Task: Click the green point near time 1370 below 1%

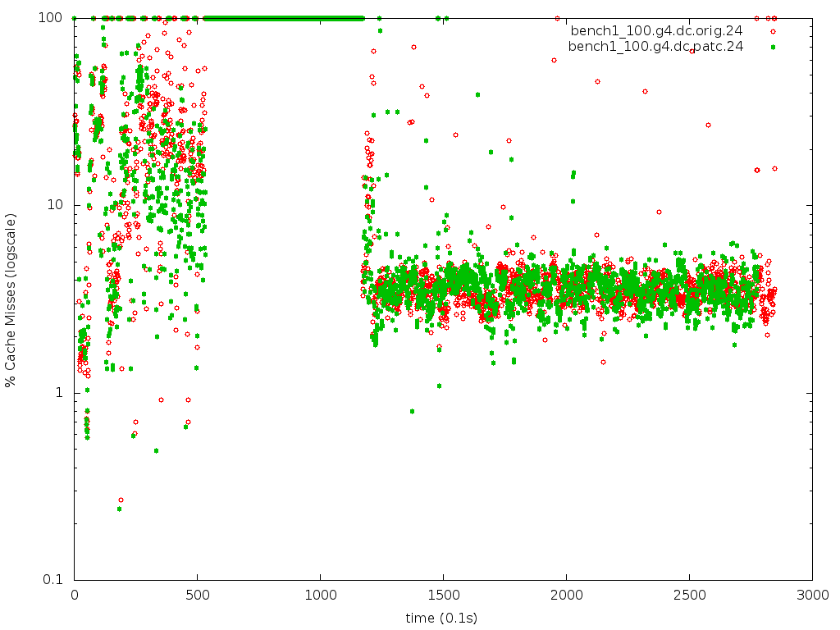Action: point(412,411)
